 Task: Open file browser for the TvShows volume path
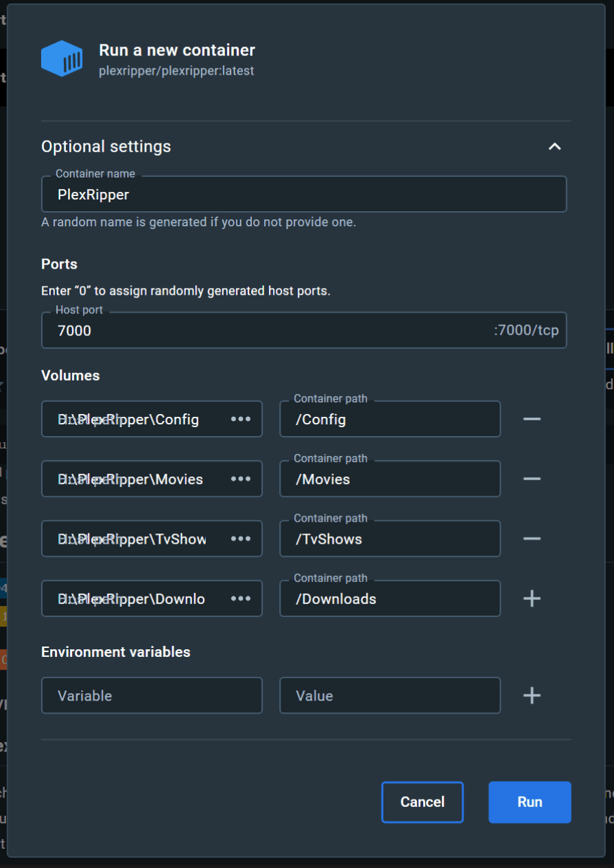(241, 538)
